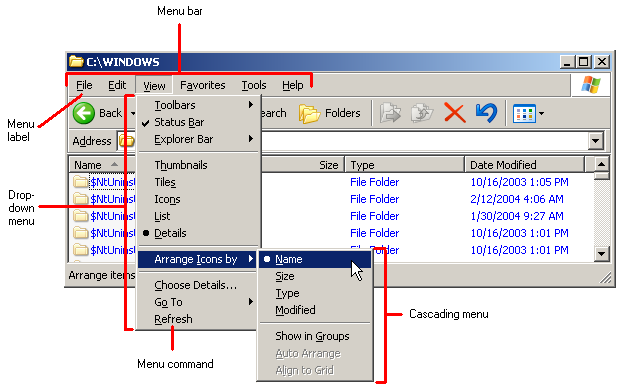The height and width of the screenshot is (392, 623).
Task: Select folder icon dated 2/12/2004 4:06 AM
Action: tap(81, 199)
